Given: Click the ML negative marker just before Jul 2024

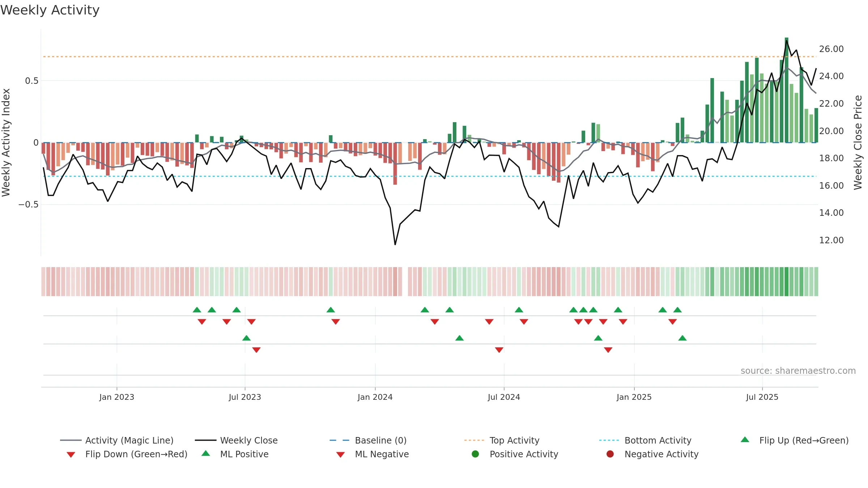Looking at the screenshot, I should [x=499, y=350].
